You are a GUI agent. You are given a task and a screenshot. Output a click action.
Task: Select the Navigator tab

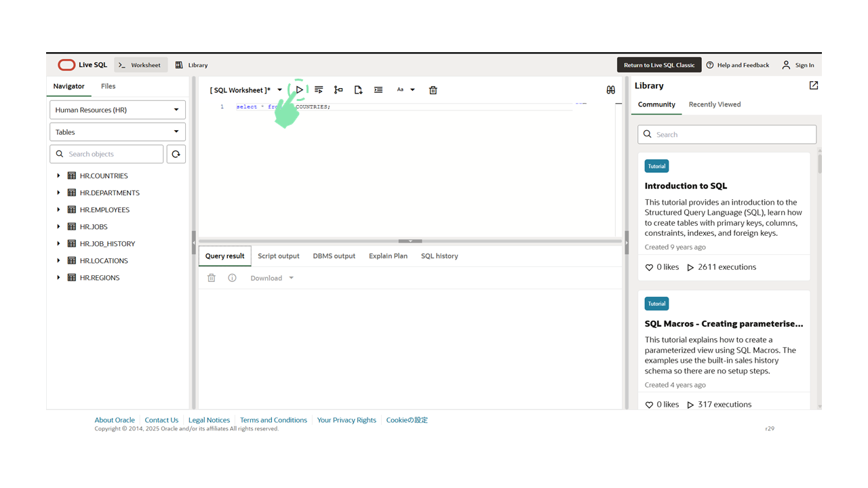click(x=69, y=86)
